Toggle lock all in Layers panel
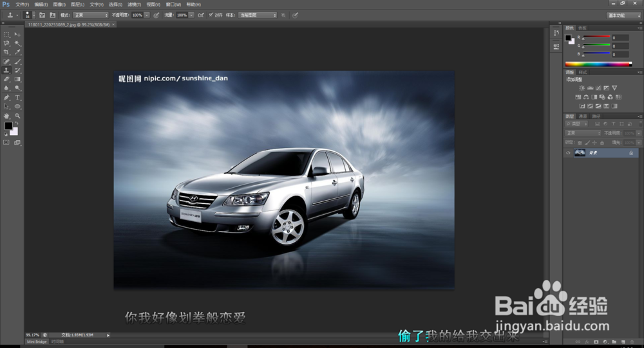 (x=602, y=143)
